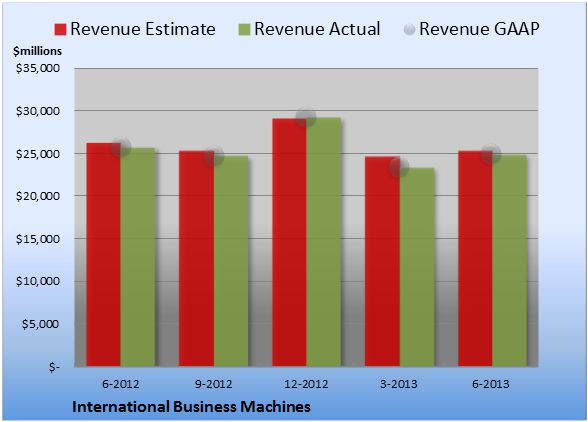Select the 'Revenue Estimate' legend label

click(x=143, y=29)
